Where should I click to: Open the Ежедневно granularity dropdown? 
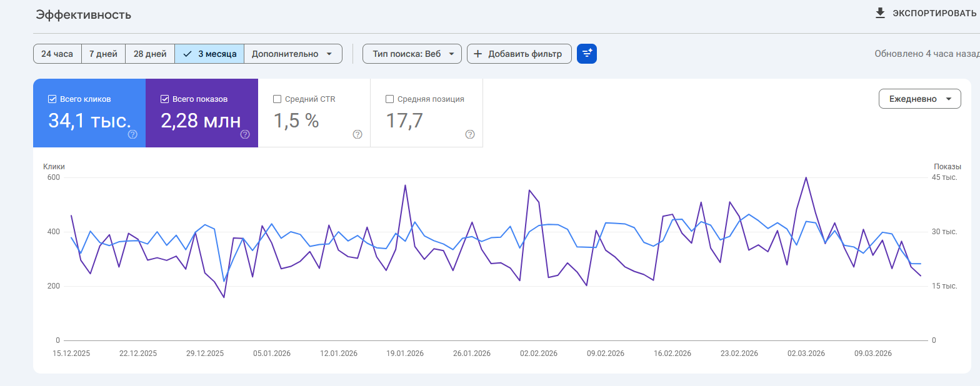pyautogui.click(x=919, y=99)
